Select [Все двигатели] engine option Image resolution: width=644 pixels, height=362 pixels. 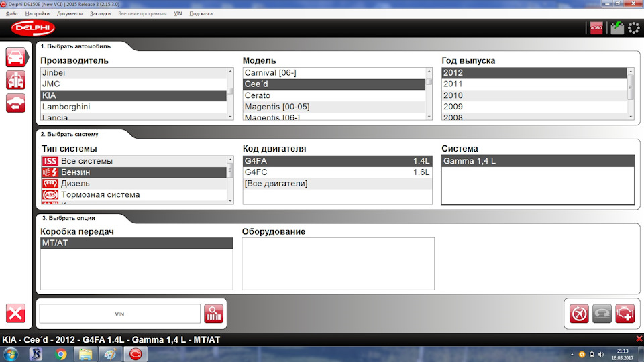coord(337,184)
